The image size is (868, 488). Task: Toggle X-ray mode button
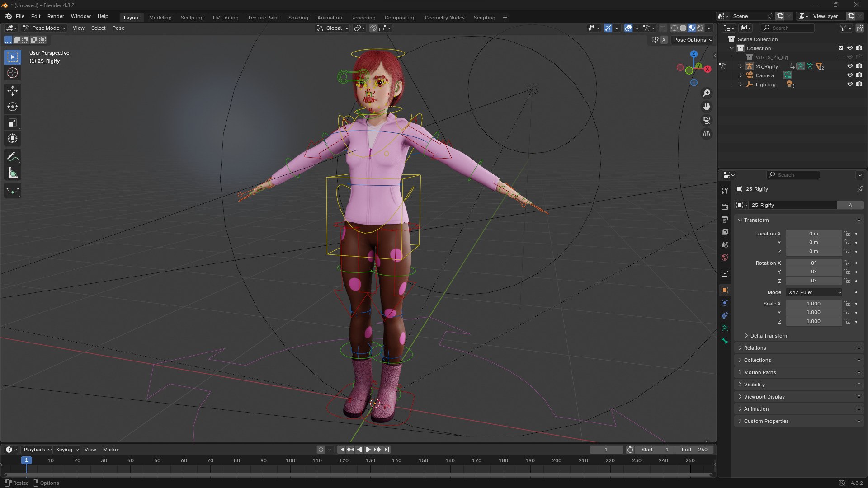(x=663, y=28)
